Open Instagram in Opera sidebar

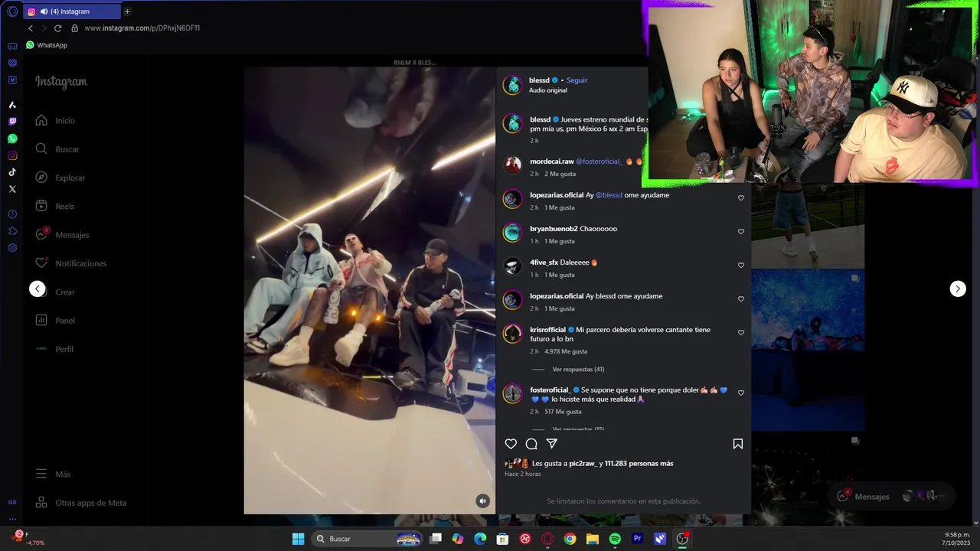tap(12, 155)
